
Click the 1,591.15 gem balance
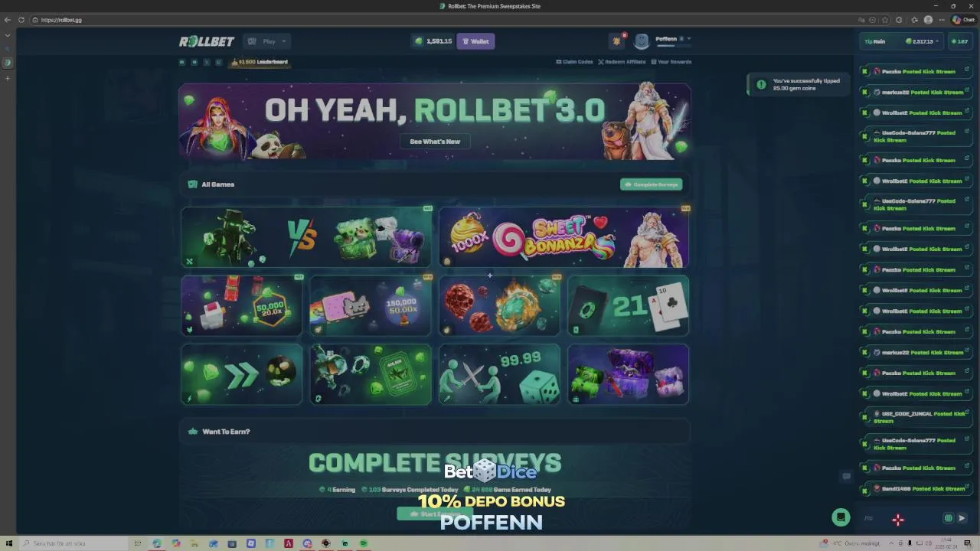[x=433, y=41]
